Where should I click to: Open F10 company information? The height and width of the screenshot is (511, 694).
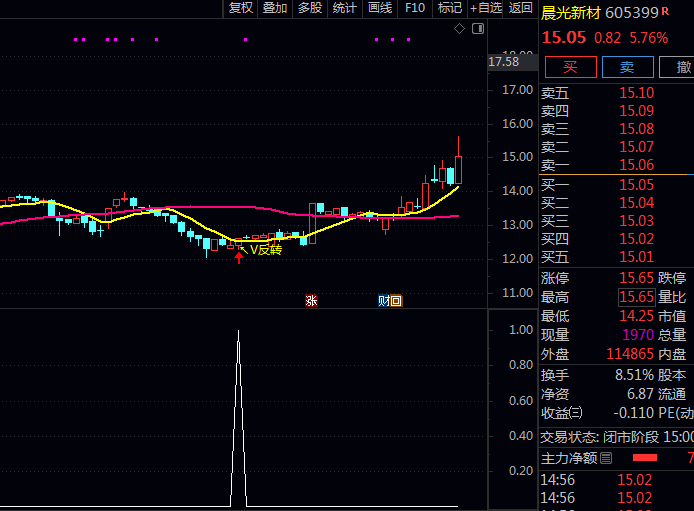pos(415,8)
